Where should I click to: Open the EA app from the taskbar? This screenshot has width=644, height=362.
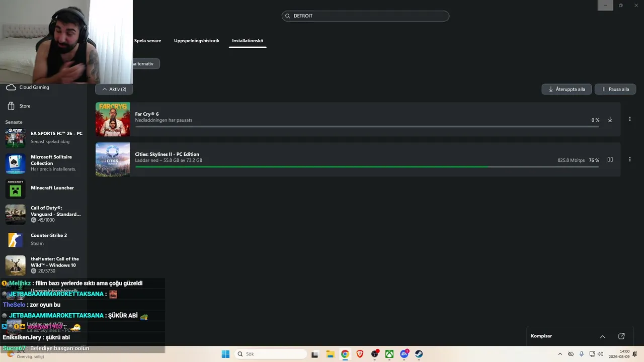[x=404, y=354]
